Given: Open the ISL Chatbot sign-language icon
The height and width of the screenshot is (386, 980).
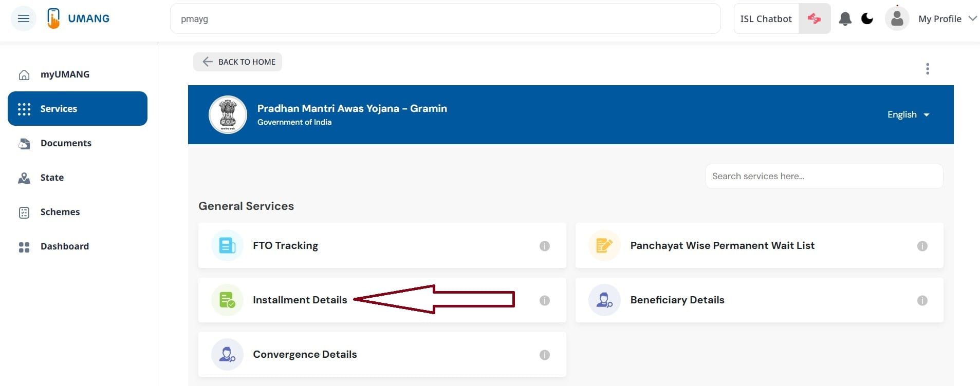Looking at the screenshot, I should [x=814, y=19].
